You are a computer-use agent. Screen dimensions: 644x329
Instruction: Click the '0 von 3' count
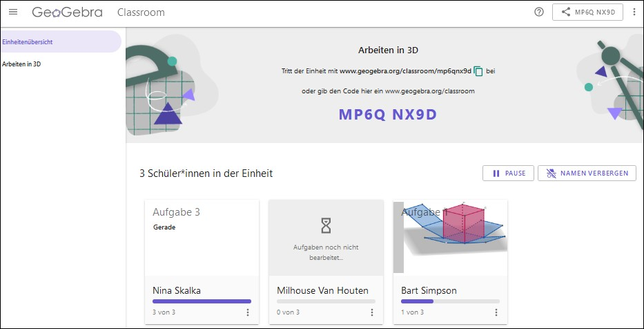[x=288, y=312]
